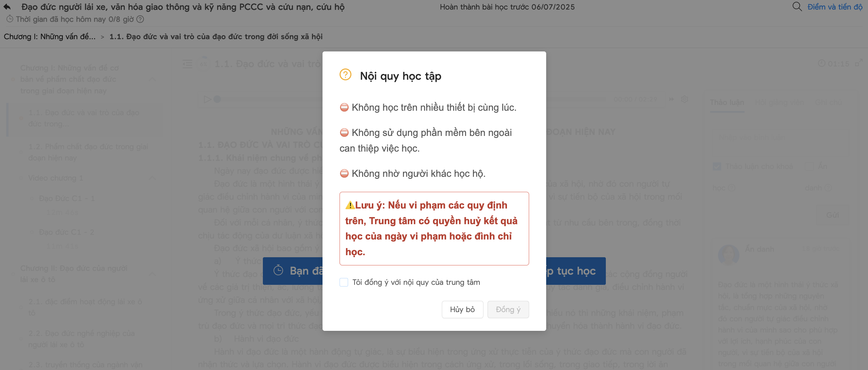Click the fast-forward speed icon
868x370 pixels.
coord(671,99)
